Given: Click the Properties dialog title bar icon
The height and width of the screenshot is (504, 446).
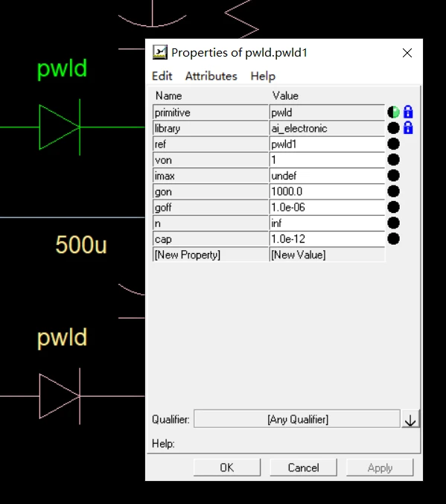Looking at the screenshot, I should click(x=160, y=52).
